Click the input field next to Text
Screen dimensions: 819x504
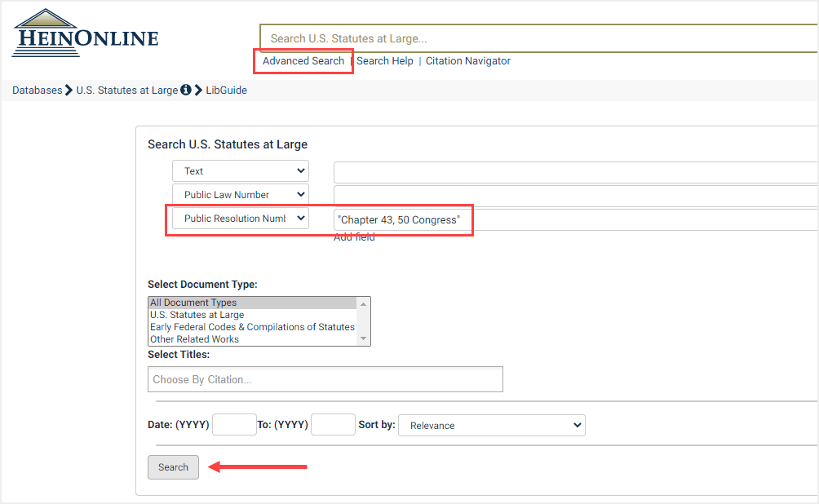576,172
